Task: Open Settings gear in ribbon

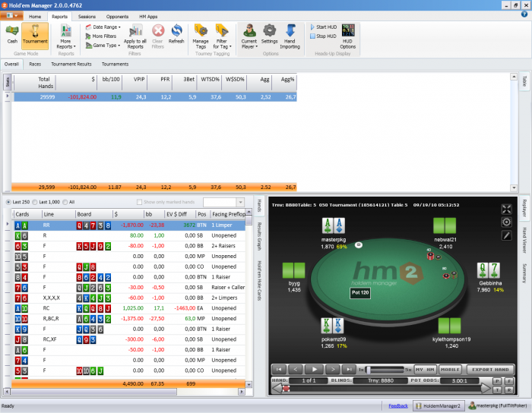Action: (x=270, y=34)
